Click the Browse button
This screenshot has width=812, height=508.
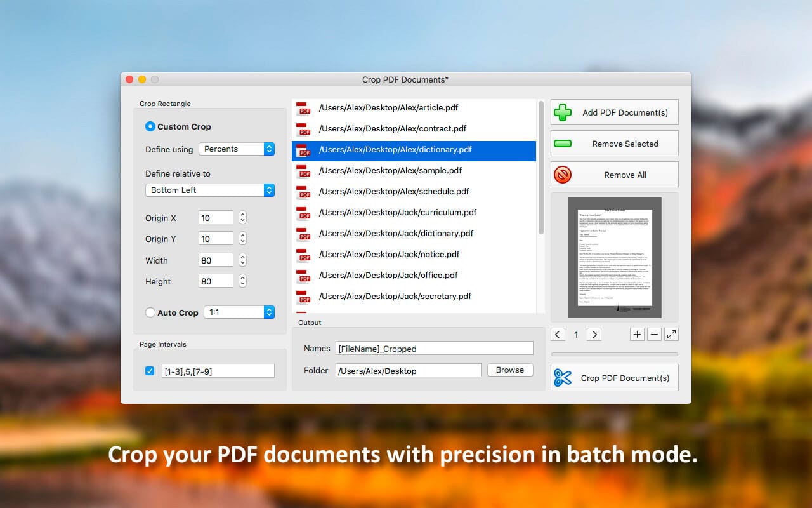click(510, 370)
